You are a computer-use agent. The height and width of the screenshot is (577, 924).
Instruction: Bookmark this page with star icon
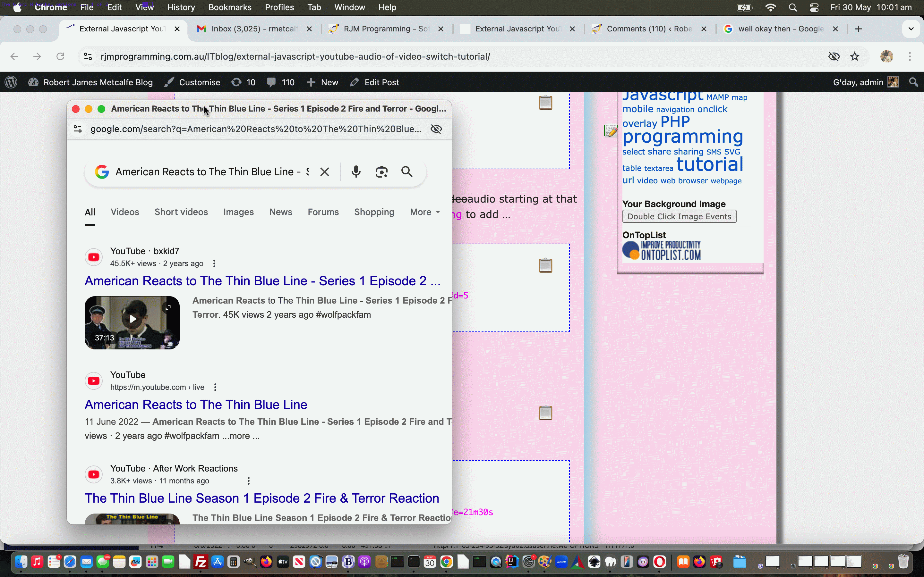click(x=855, y=56)
